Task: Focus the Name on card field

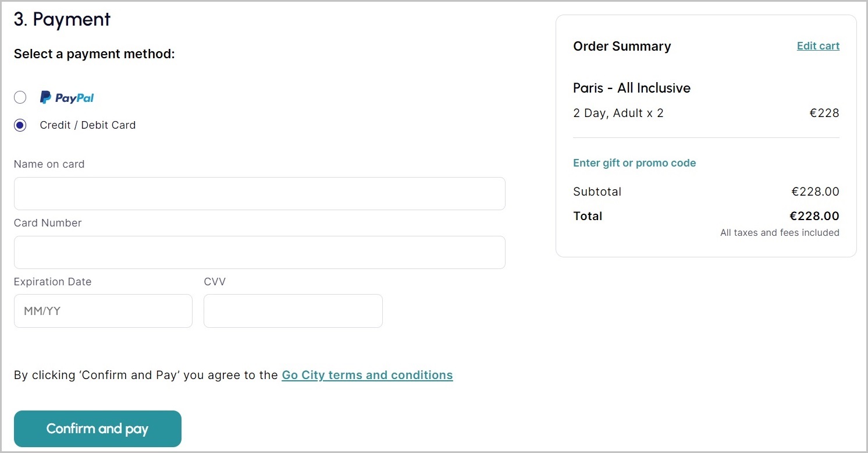Action: click(259, 193)
